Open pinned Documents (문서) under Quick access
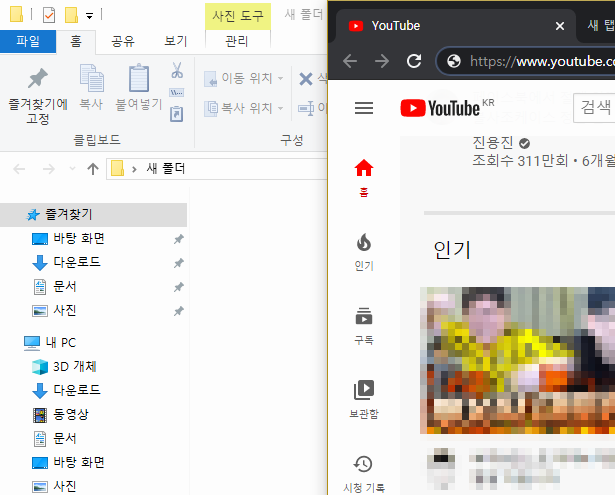The height and width of the screenshot is (495, 615). [65, 286]
